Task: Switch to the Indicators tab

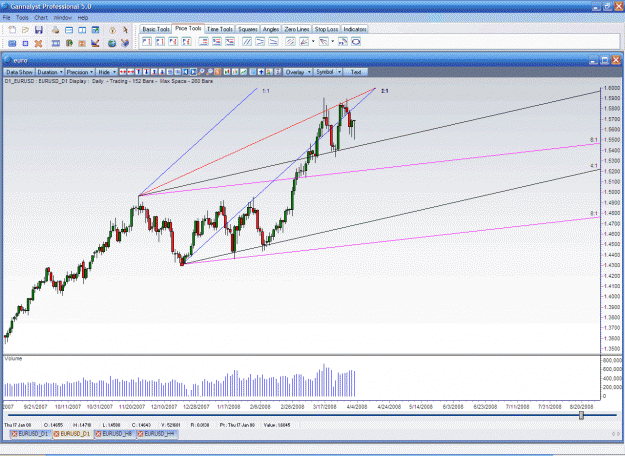Action: pyautogui.click(x=354, y=29)
